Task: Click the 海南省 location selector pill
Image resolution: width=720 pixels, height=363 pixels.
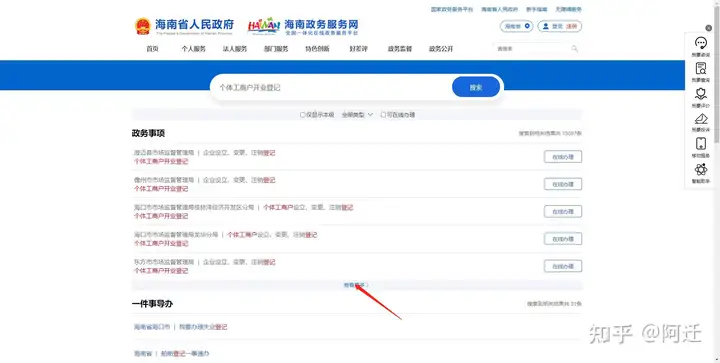Action: pos(517,27)
